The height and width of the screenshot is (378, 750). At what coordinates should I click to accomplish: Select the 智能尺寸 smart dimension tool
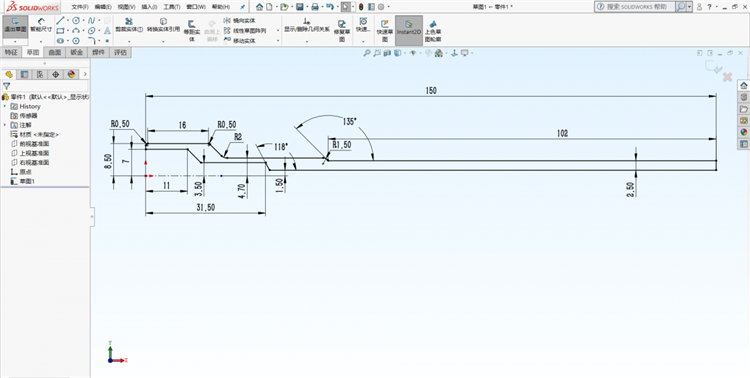(x=41, y=26)
